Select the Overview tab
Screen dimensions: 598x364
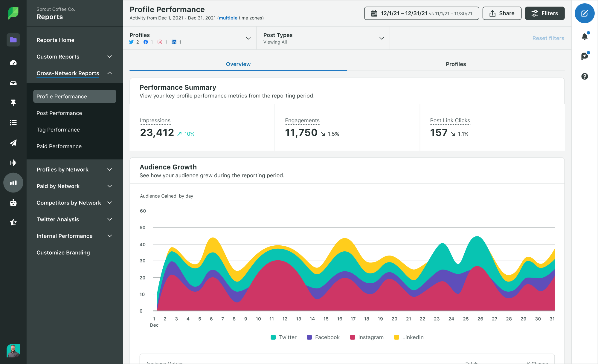[x=238, y=64]
